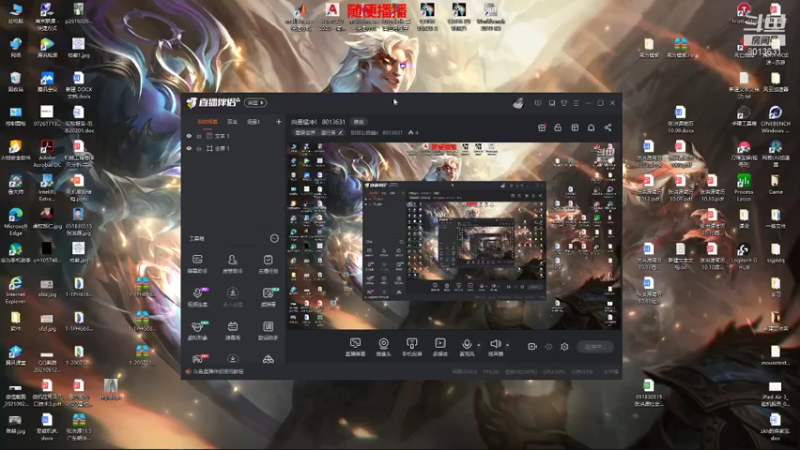Collapse the 工具箱 panel with minus circle

274,238
